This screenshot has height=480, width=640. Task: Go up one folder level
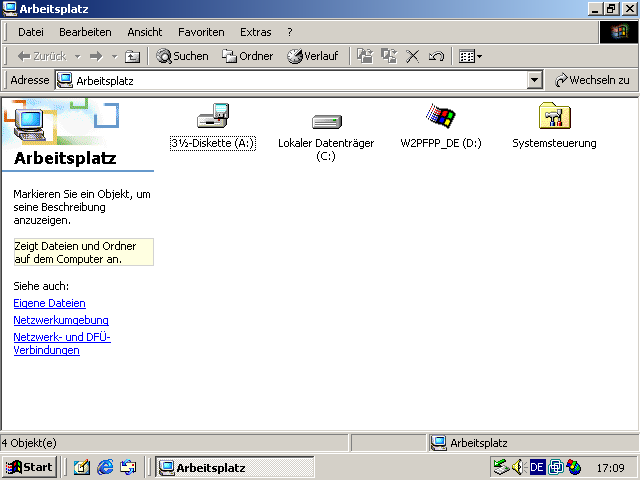(132, 56)
